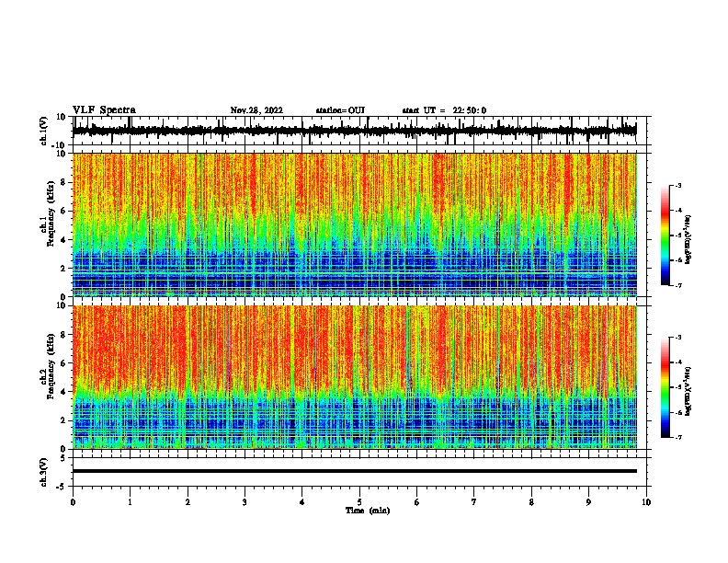The width and height of the screenshot is (728, 563).
Task: Click the "4" kHz tick of ch.2 spectrogram
Action: [63, 392]
